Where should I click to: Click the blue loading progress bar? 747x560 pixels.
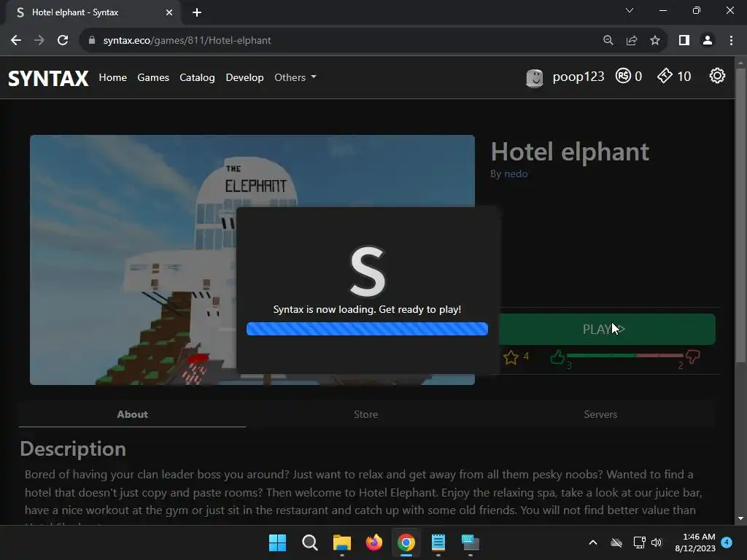click(x=367, y=329)
